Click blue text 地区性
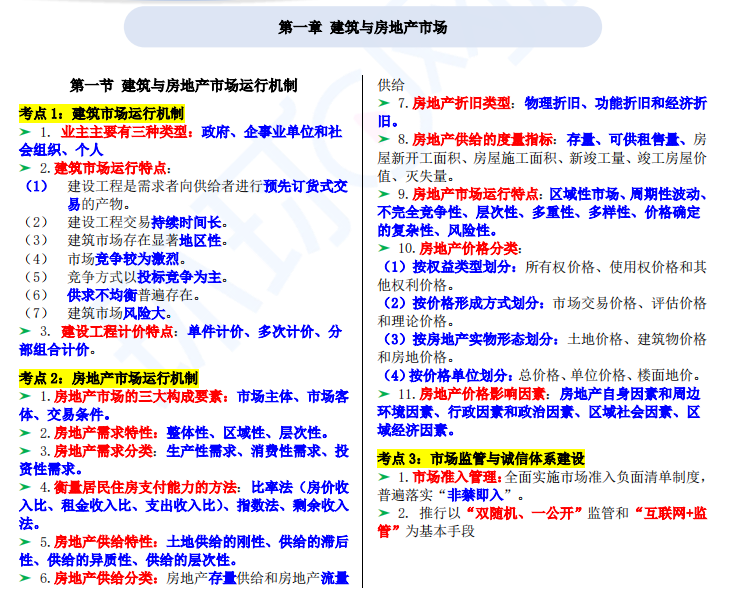Screen dimensions: 733x607 200,241
